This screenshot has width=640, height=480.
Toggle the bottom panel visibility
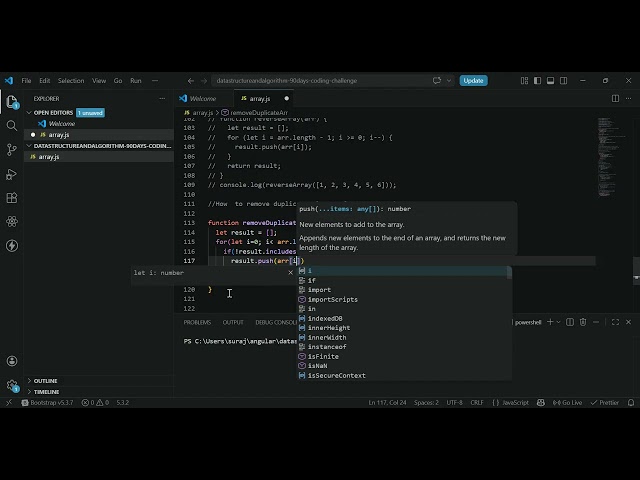pyautogui.click(x=551, y=80)
